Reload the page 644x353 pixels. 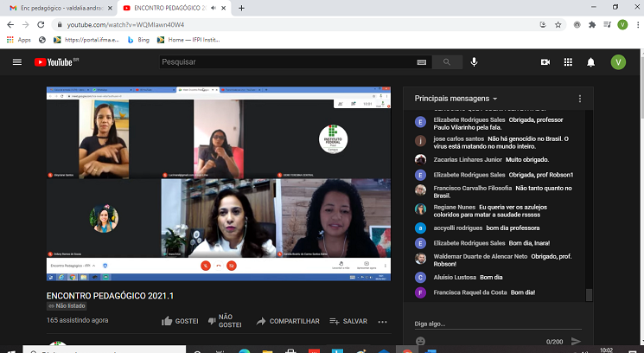pyautogui.click(x=41, y=24)
